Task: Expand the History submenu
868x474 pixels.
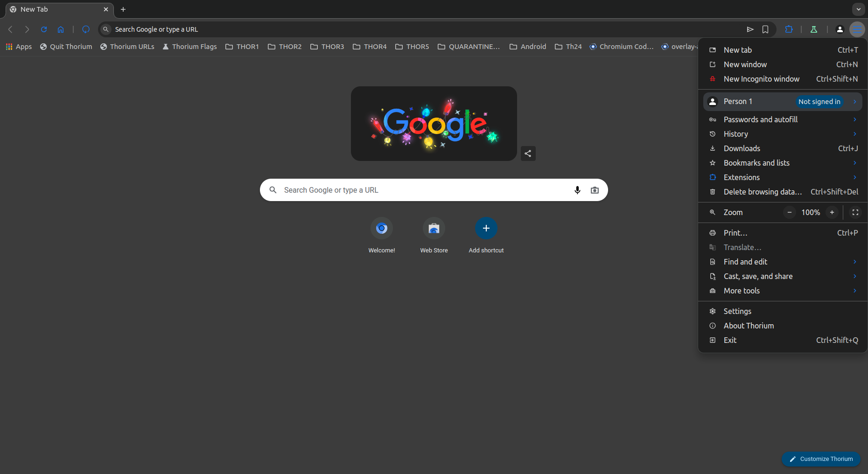Action: [783, 134]
